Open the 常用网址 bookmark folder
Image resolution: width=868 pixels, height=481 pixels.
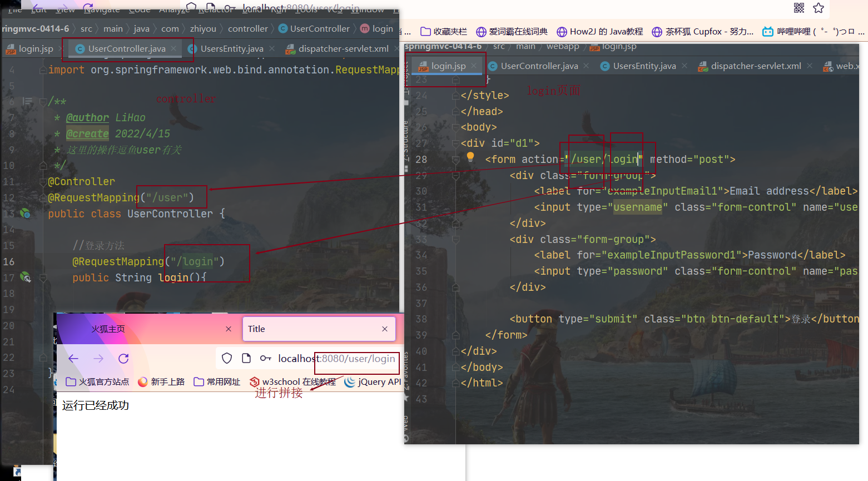(x=217, y=381)
